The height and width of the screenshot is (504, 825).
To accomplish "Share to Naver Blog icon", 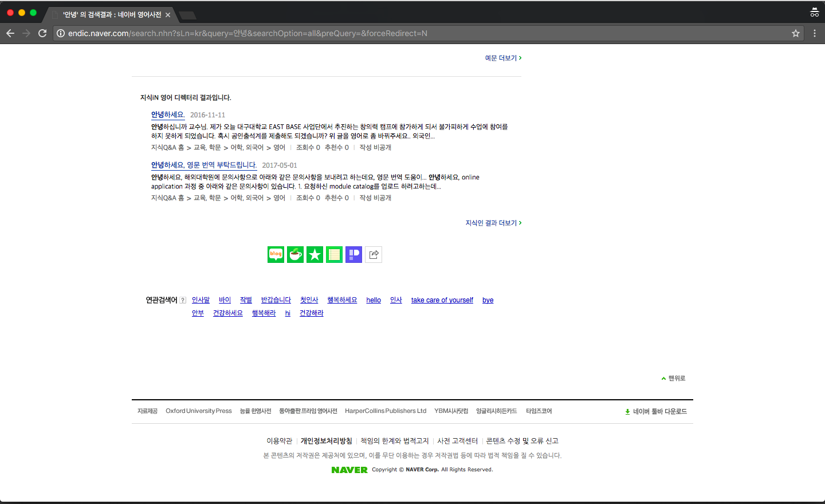I will tap(276, 254).
